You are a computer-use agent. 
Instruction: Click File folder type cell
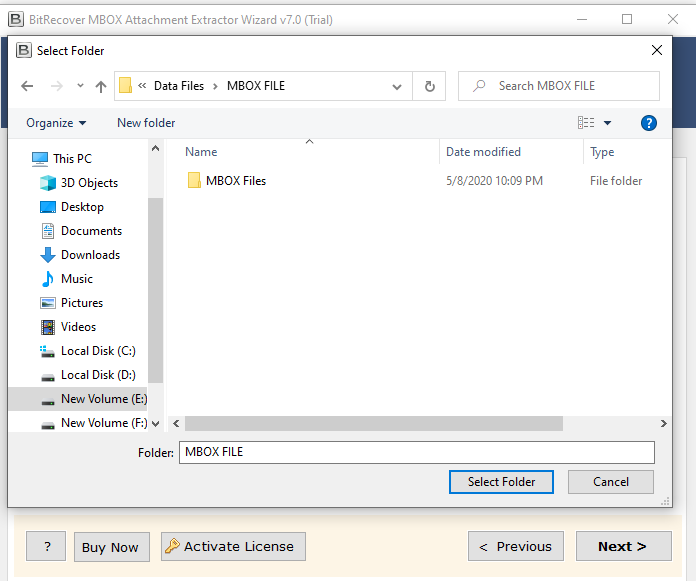616,181
